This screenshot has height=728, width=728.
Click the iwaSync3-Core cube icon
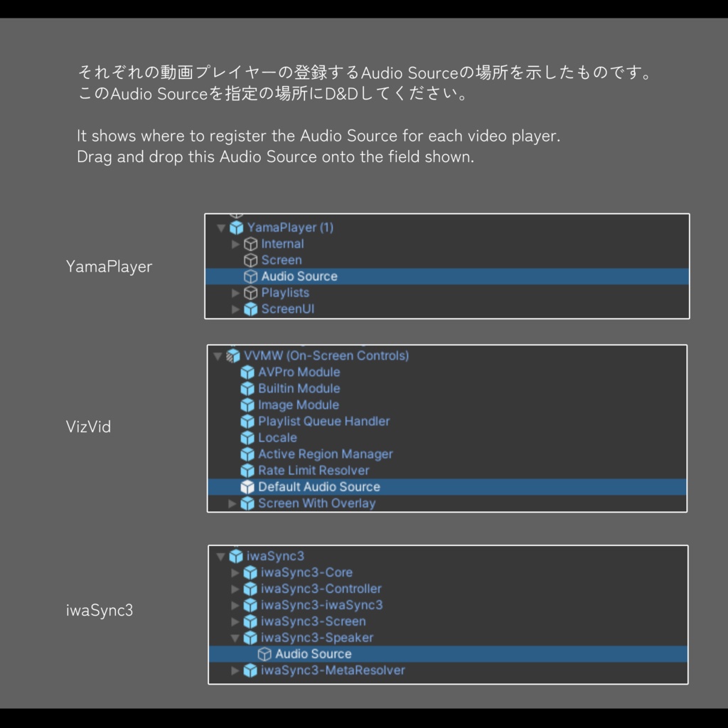(250, 572)
